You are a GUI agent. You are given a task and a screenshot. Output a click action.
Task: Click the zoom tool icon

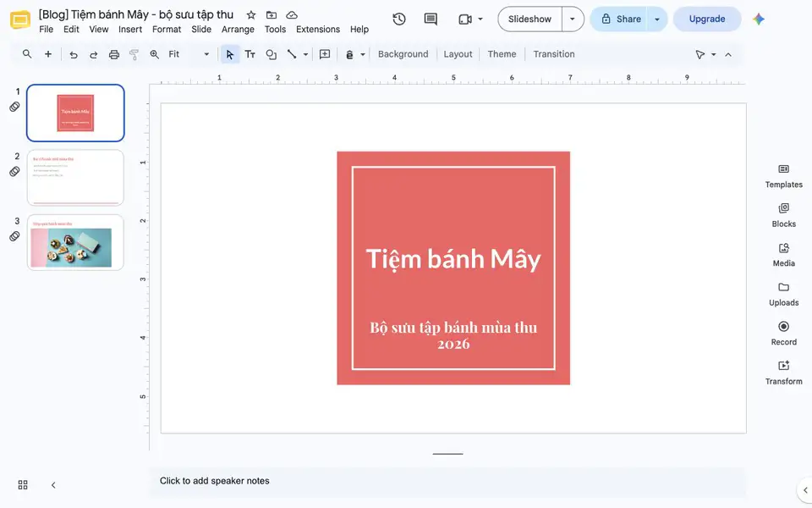154,54
